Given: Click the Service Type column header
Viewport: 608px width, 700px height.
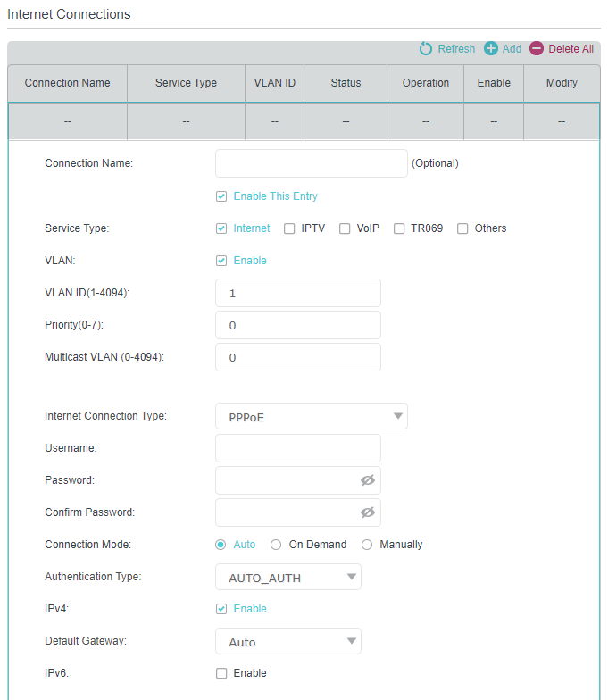Looking at the screenshot, I should [x=186, y=83].
